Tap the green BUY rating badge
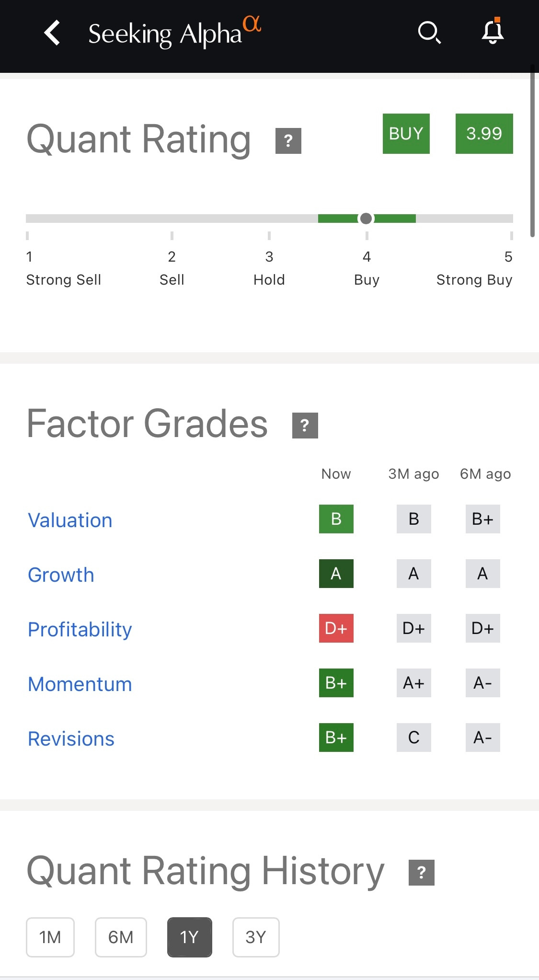539x980 pixels. tap(406, 134)
